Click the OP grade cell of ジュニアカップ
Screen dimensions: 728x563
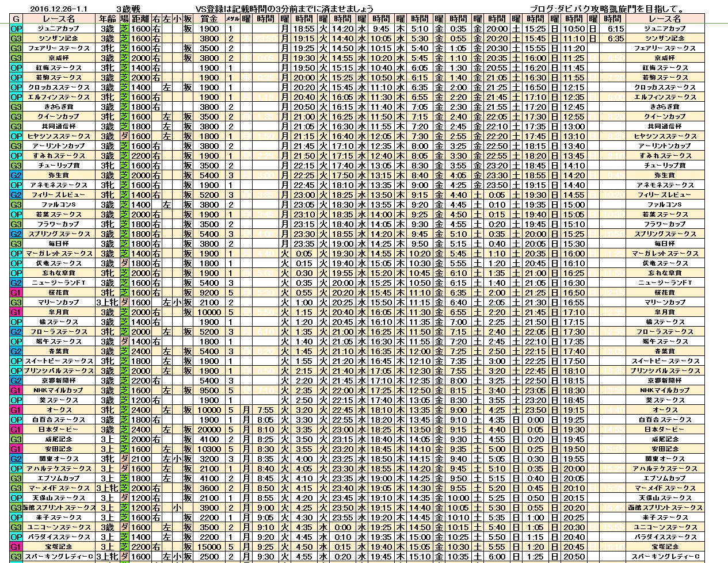tap(16, 29)
